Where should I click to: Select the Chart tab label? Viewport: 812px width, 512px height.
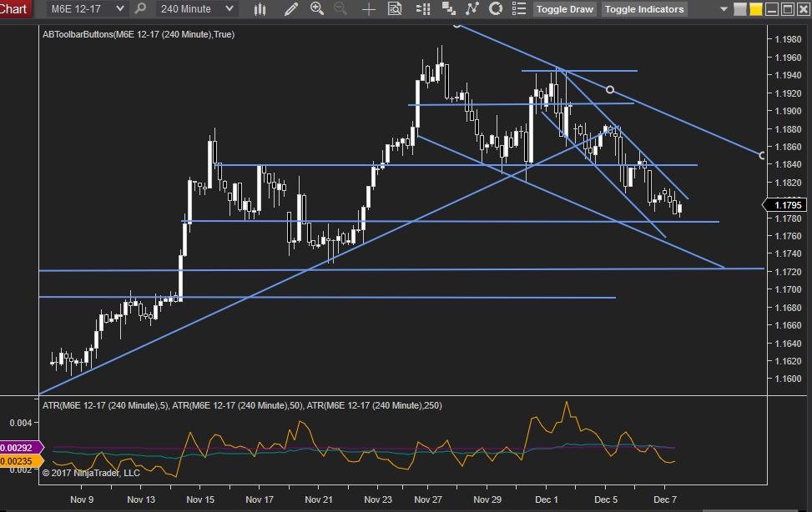14,9
